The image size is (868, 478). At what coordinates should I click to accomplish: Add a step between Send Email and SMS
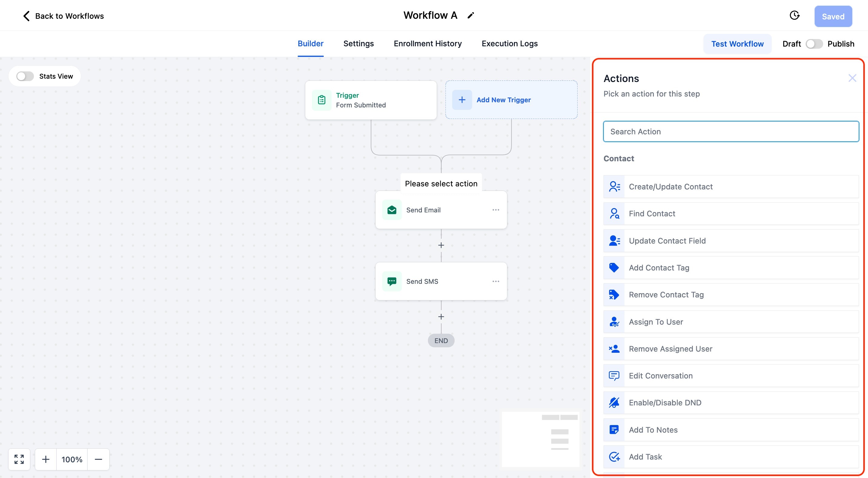coord(441,245)
